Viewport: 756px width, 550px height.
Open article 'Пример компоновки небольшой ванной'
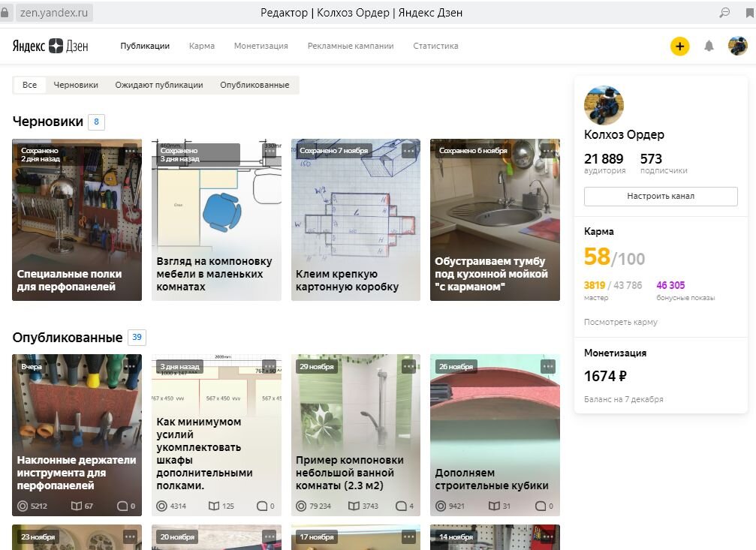(355, 434)
